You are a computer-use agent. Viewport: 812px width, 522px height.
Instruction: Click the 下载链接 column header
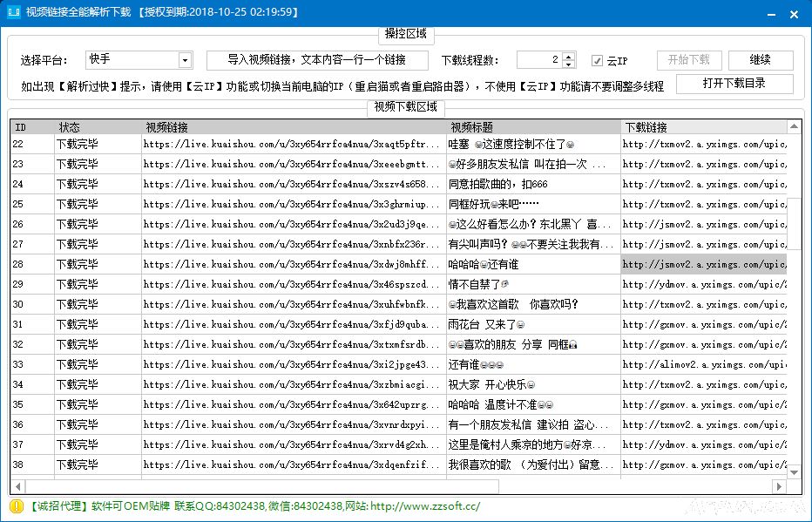(x=703, y=127)
